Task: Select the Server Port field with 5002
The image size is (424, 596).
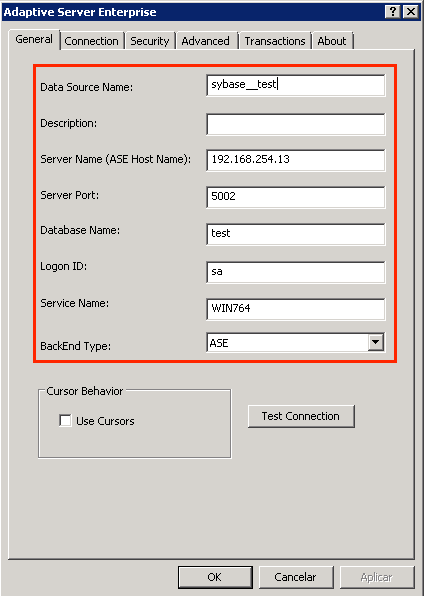Action: tap(295, 197)
